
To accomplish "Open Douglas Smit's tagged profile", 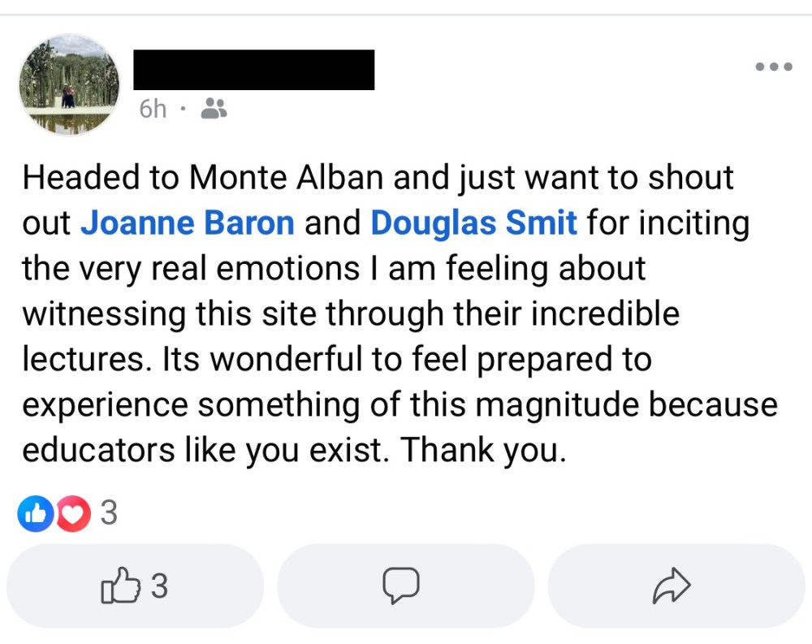I will click(474, 223).
